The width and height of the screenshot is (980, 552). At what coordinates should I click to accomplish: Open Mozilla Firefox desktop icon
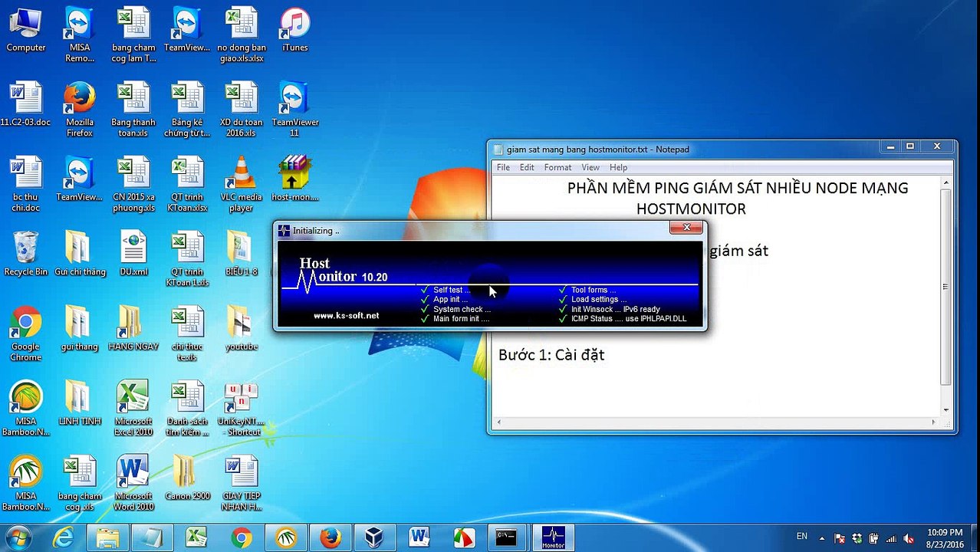(x=80, y=110)
